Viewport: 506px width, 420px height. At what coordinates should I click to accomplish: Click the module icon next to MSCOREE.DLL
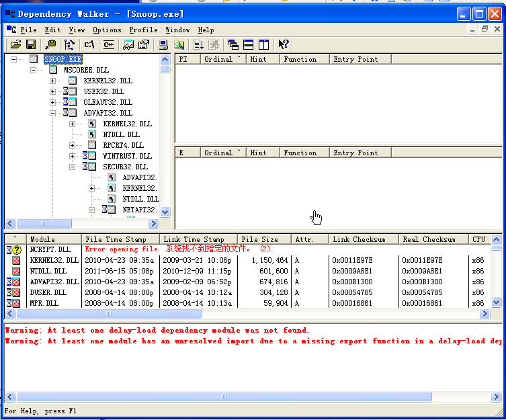53,70
